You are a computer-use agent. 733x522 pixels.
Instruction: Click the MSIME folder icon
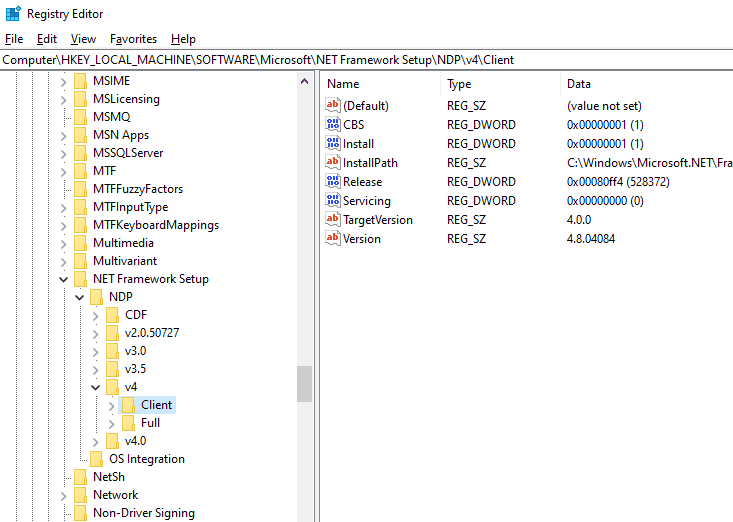(x=81, y=81)
